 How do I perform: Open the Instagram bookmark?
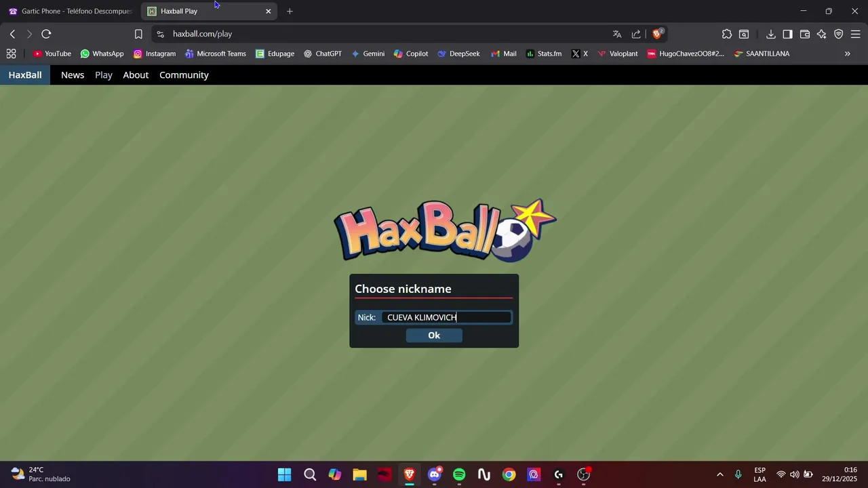click(x=155, y=54)
